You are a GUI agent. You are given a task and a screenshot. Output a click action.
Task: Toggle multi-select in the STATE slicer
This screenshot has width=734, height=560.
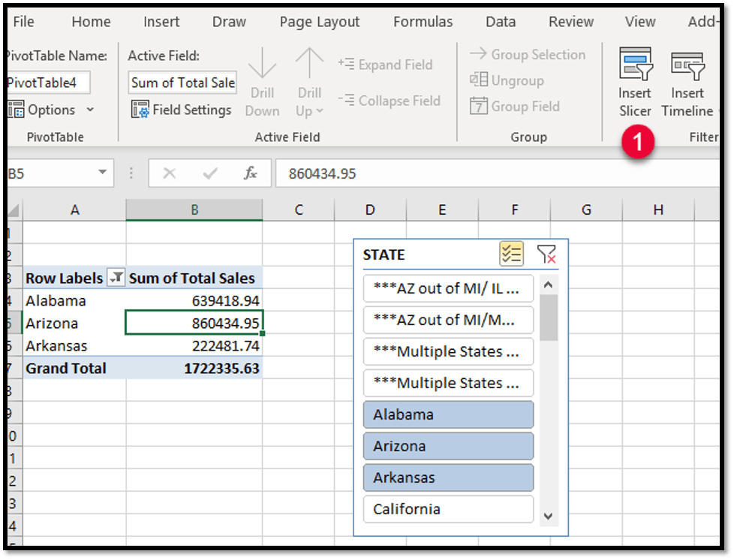pos(511,254)
